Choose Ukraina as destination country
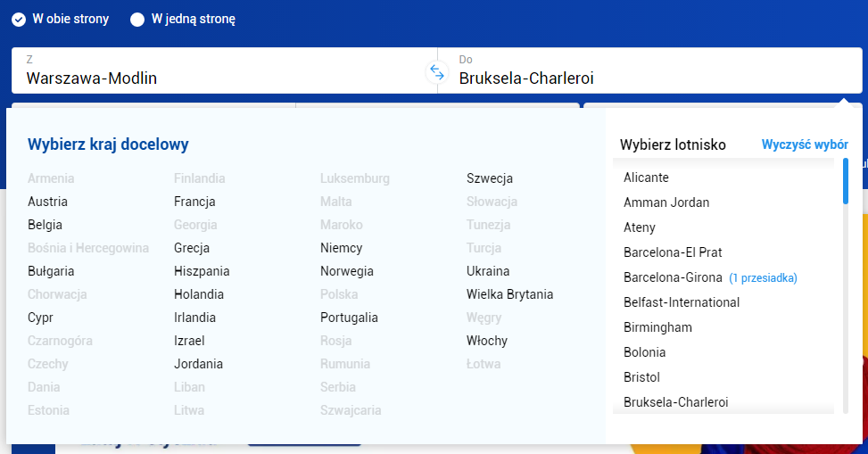Screen dimensions: 868x454 [x=488, y=271]
